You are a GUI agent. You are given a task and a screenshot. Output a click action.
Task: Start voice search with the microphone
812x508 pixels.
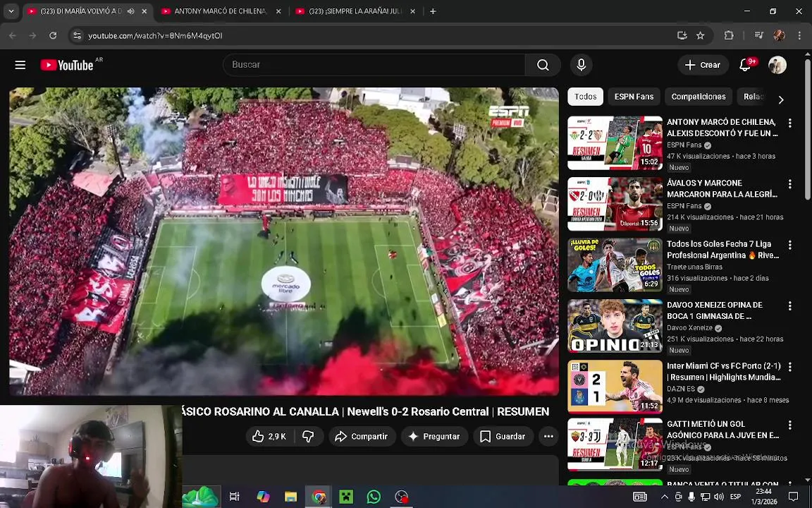[x=581, y=65]
